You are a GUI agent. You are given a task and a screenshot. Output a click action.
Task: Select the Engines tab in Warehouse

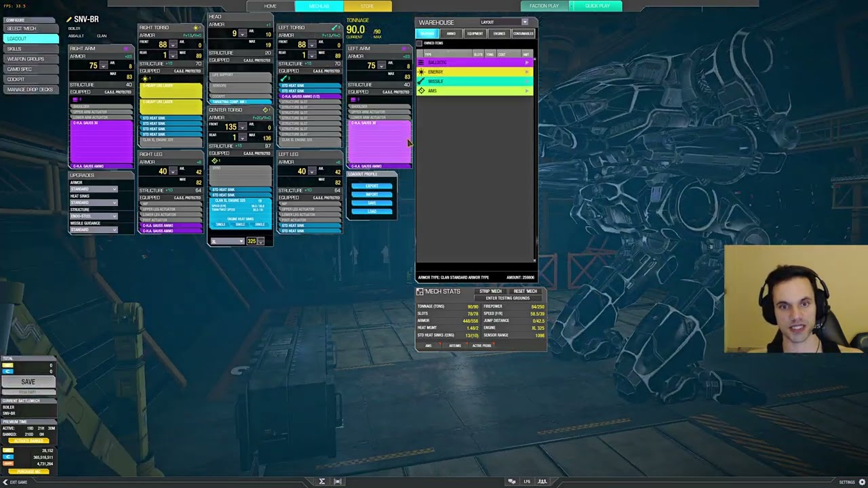coord(499,34)
